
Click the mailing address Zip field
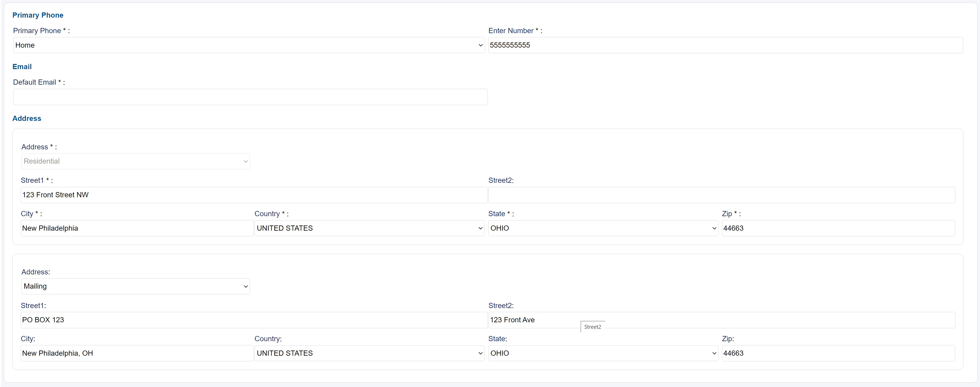pos(838,353)
